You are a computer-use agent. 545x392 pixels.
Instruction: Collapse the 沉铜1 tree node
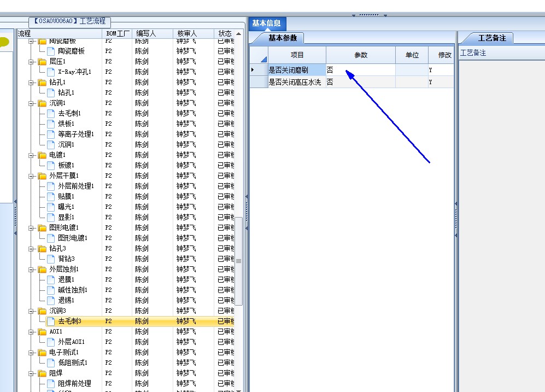click(x=31, y=103)
